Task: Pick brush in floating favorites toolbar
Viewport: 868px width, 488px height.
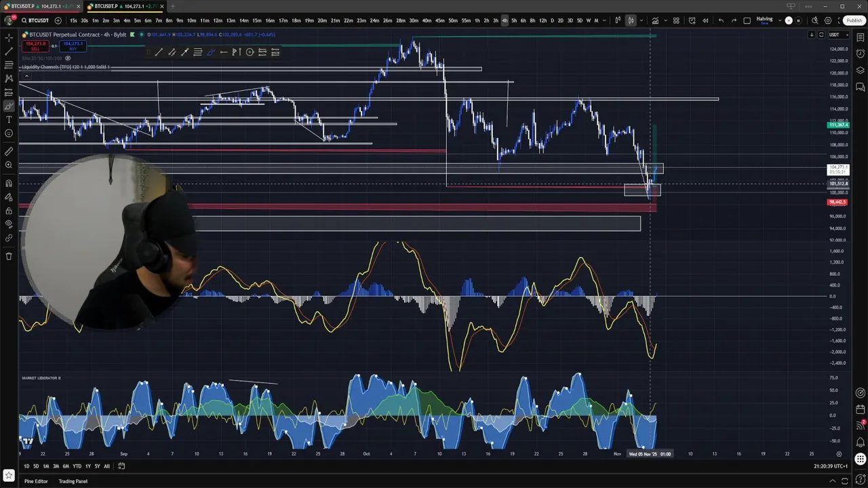Action: coord(211,52)
